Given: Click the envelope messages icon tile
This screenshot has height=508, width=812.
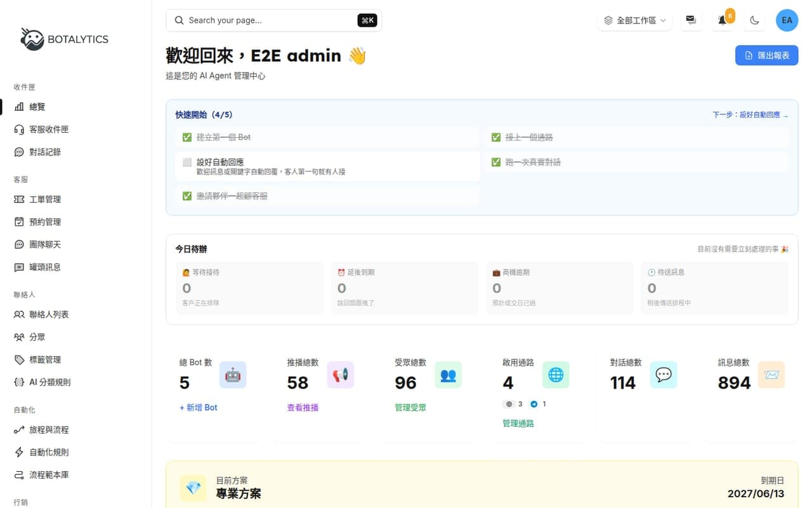Looking at the screenshot, I should pyautogui.click(x=771, y=375).
